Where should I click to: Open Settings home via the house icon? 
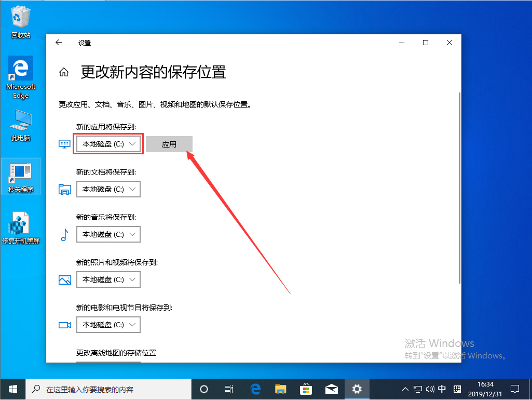63,73
